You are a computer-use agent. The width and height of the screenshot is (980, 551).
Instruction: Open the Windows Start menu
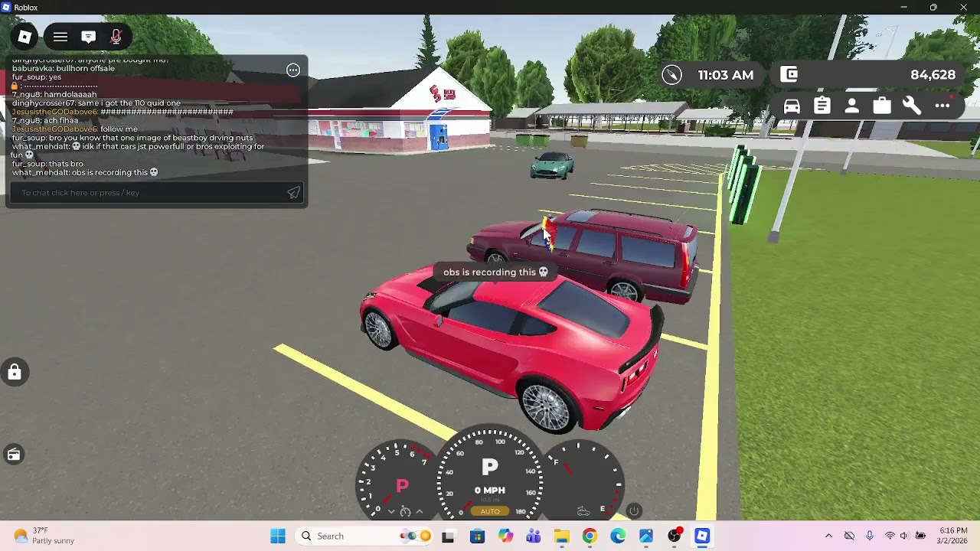pyautogui.click(x=277, y=536)
